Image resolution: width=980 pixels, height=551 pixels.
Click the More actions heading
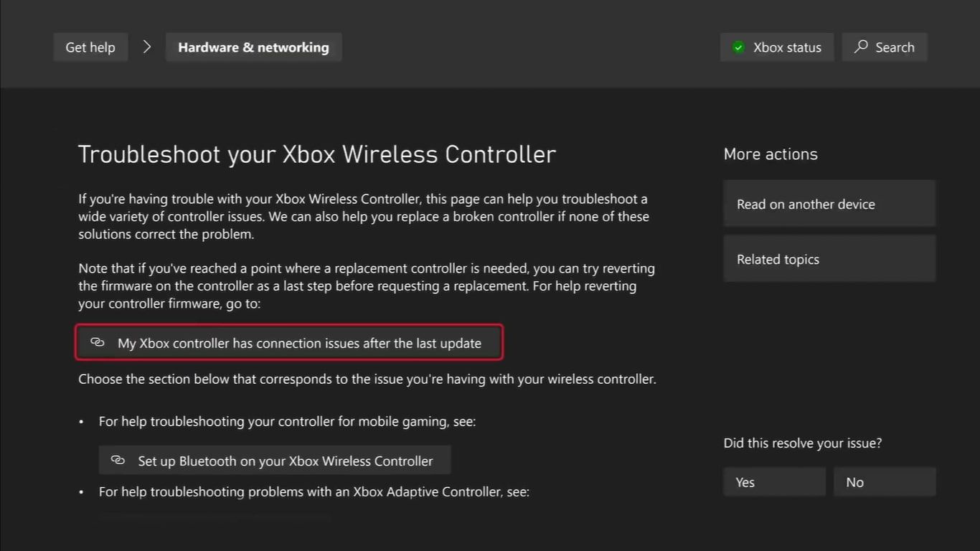coord(771,154)
